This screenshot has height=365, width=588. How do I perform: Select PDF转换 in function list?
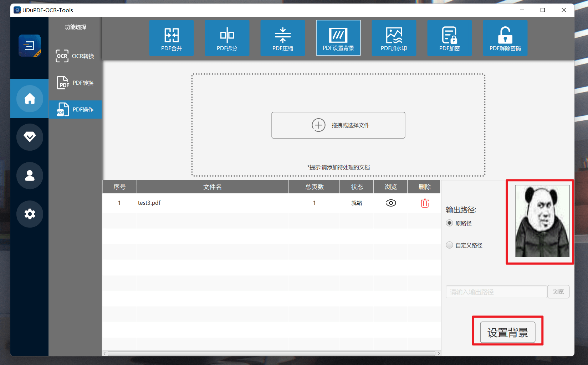[75, 83]
